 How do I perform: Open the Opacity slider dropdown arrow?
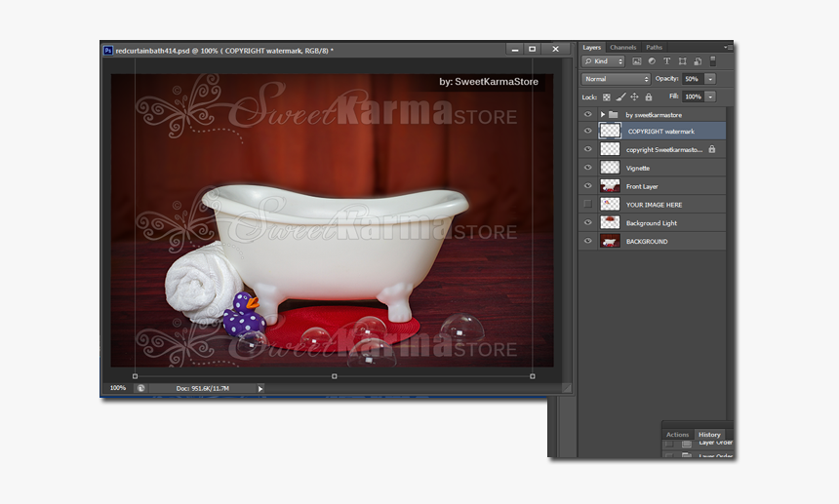tap(710, 79)
